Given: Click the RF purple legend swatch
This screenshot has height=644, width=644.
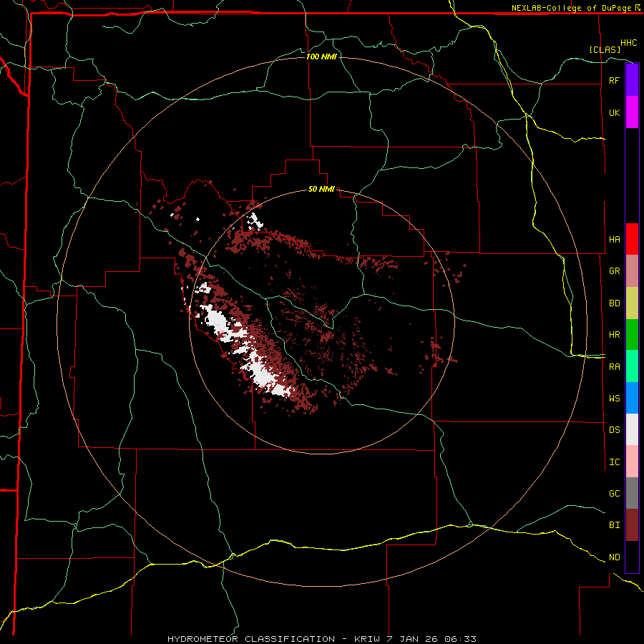Looking at the screenshot, I should tap(632, 80).
